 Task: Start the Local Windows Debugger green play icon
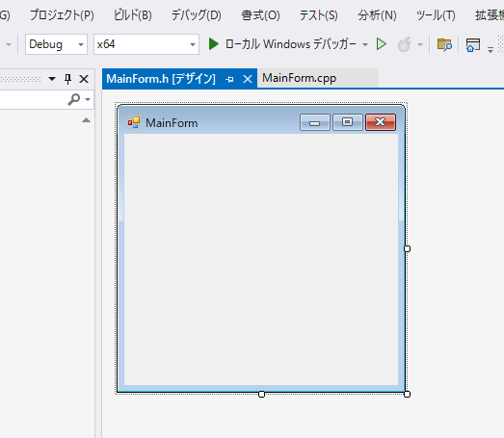(x=213, y=44)
